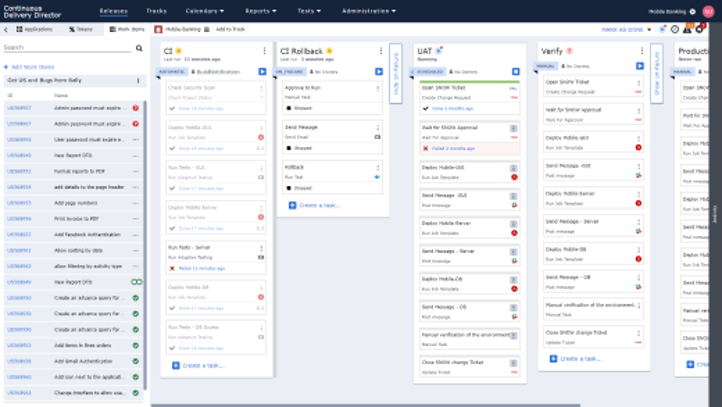The image size is (722, 407).
Task: Run the CI phase with play button
Action: tap(263, 72)
